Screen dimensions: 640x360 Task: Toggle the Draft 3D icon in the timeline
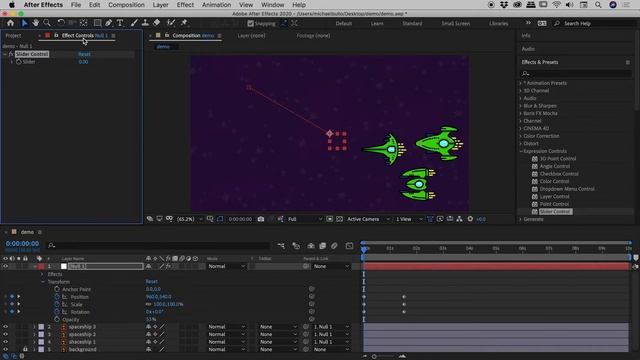click(296, 246)
